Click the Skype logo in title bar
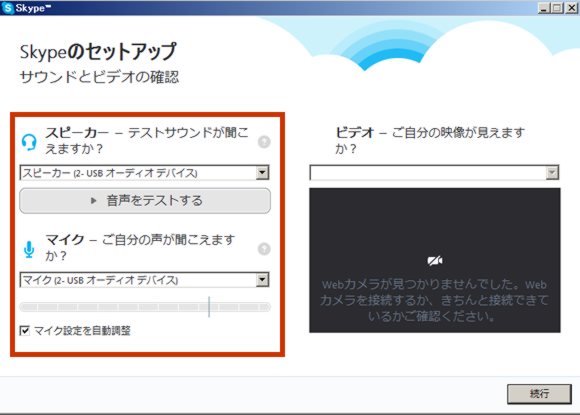The image size is (580, 415). click(7, 8)
